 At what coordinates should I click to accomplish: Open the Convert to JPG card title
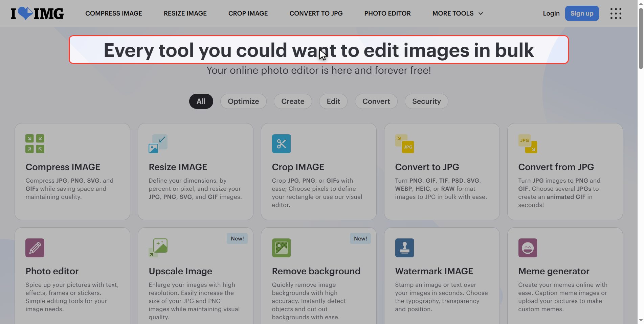[427, 167]
